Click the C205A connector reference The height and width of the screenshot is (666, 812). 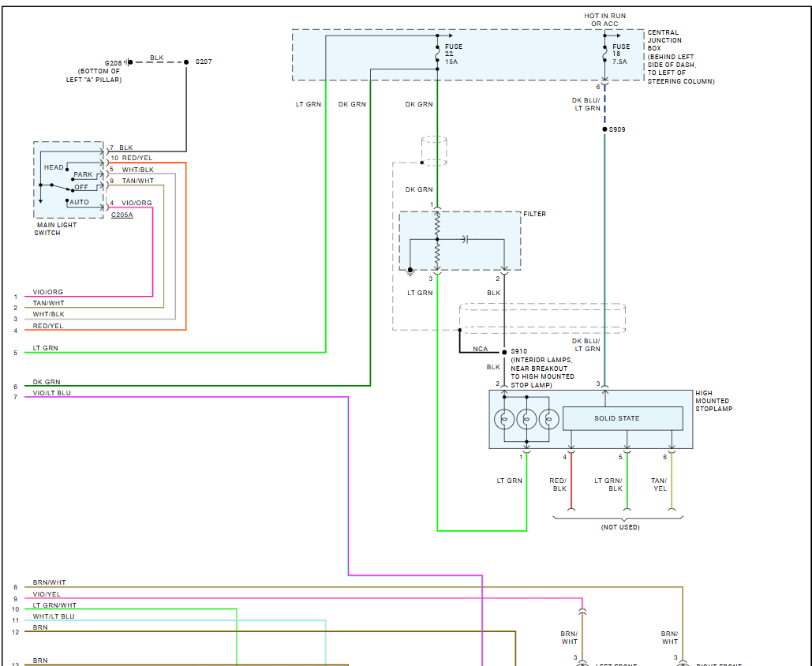[122, 215]
